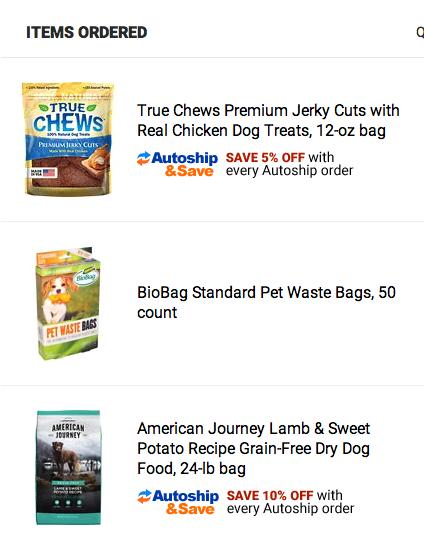Screen dimensions: 424x533
Task: Click the True Chews product image
Action: click(x=68, y=139)
